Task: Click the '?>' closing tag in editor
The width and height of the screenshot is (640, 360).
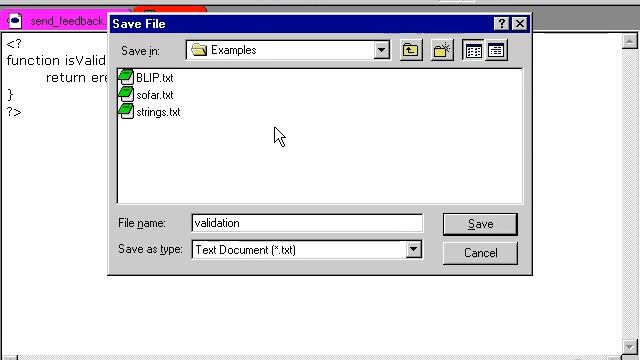Action: pyautogui.click(x=14, y=111)
